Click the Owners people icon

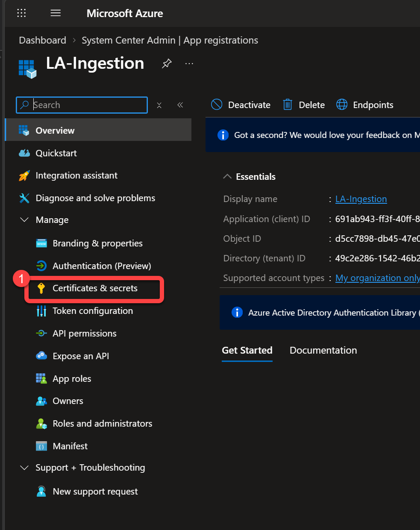(x=41, y=401)
